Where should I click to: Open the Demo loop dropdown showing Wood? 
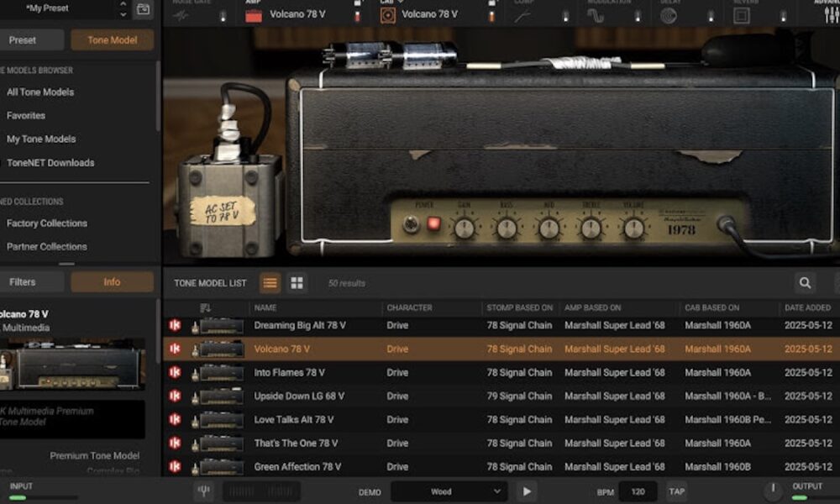449,491
